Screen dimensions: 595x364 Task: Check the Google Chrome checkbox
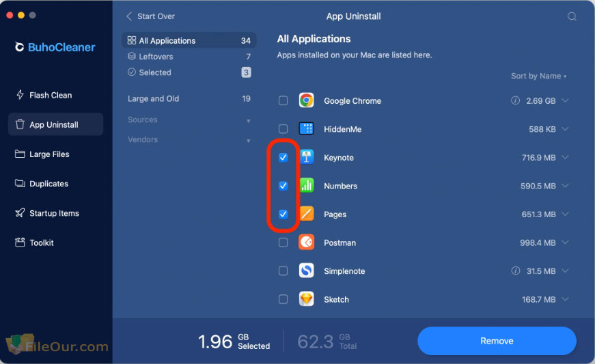tap(283, 100)
